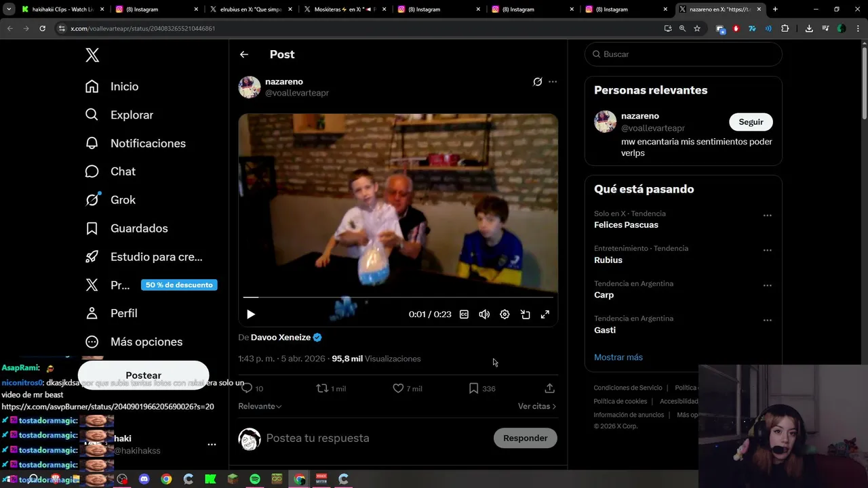This screenshot has width=868, height=488.
Task: Mute the video volume
Action: point(484,314)
